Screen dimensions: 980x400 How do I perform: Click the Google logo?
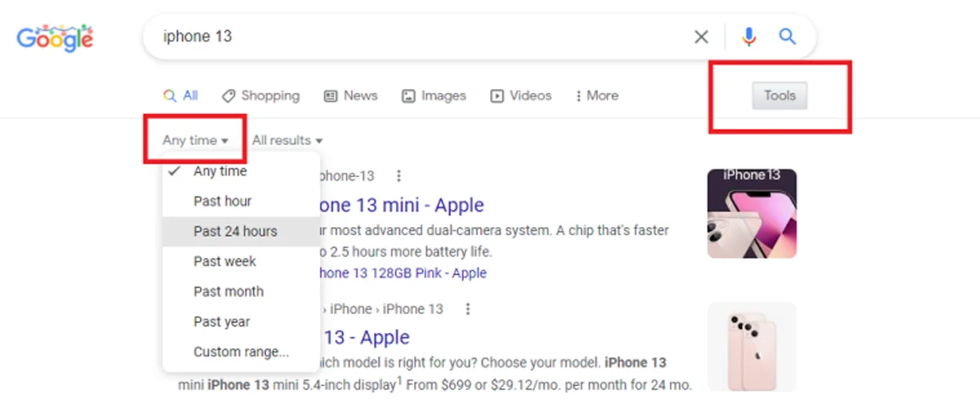pyautogui.click(x=56, y=38)
